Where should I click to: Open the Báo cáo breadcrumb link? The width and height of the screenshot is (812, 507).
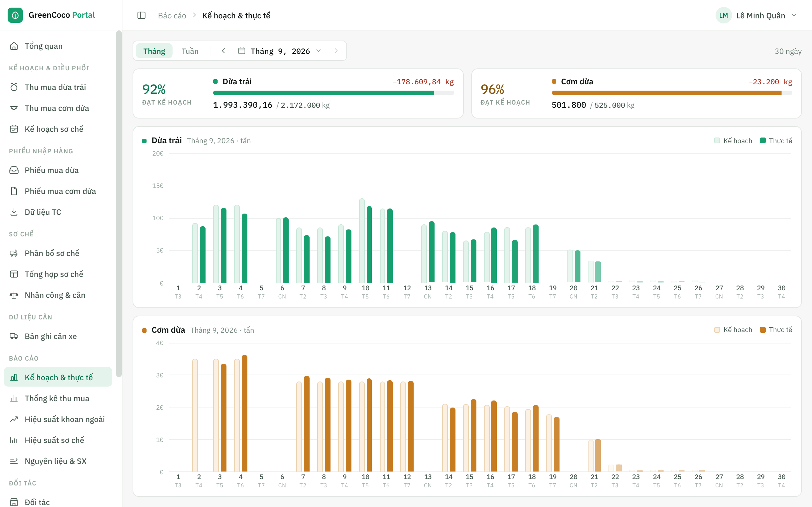pyautogui.click(x=172, y=16)
